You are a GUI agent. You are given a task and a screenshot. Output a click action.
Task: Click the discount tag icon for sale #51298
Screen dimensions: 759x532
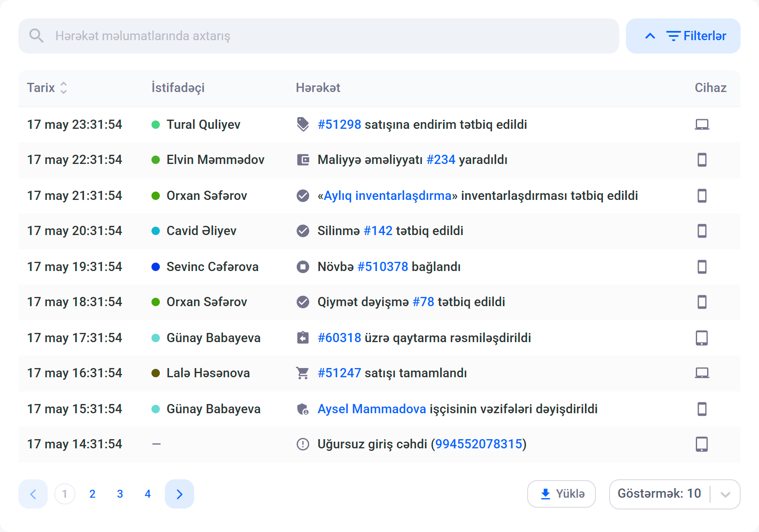[303, 125]
